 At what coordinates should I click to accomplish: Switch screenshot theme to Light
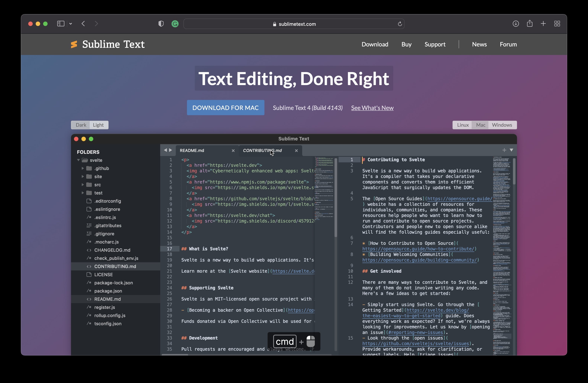click(98, 125)
